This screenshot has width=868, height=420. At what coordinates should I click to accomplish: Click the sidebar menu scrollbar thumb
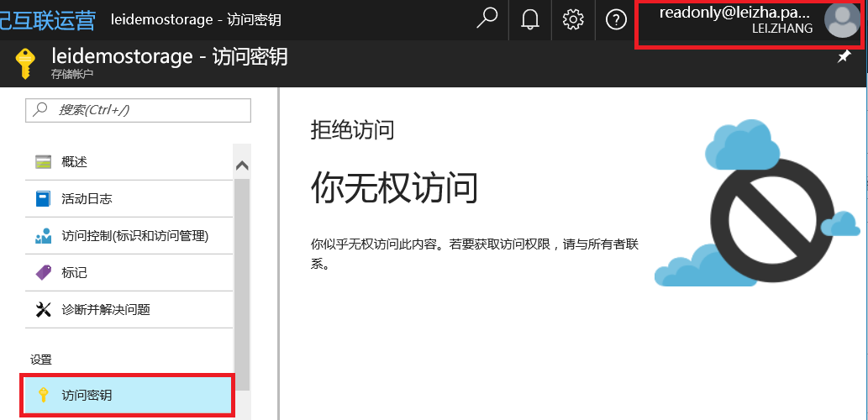click(x=242, y=285)
